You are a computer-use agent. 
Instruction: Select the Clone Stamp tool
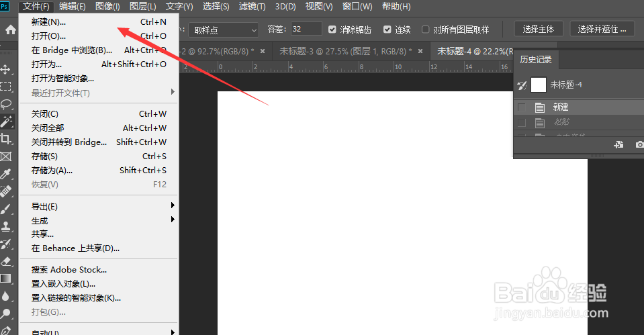pyautogui.click(x=6, y=226)
